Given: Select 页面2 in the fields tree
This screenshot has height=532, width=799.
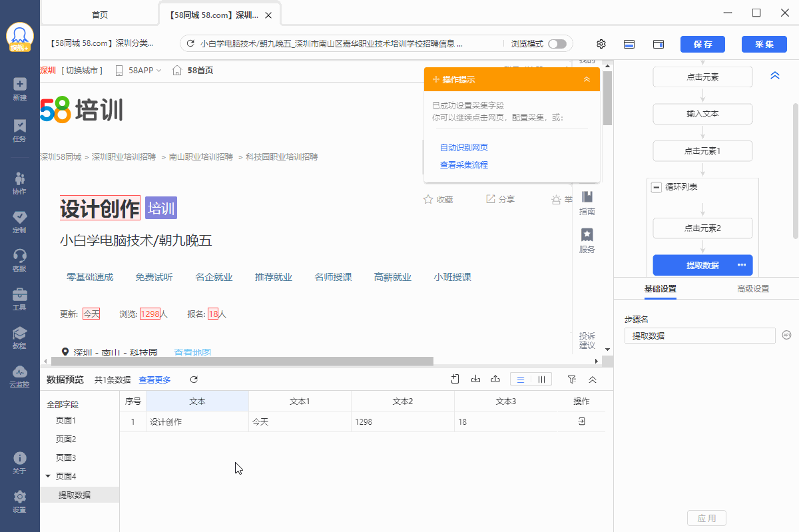Looking at the screenshot, I should click(x=66, y=439).
